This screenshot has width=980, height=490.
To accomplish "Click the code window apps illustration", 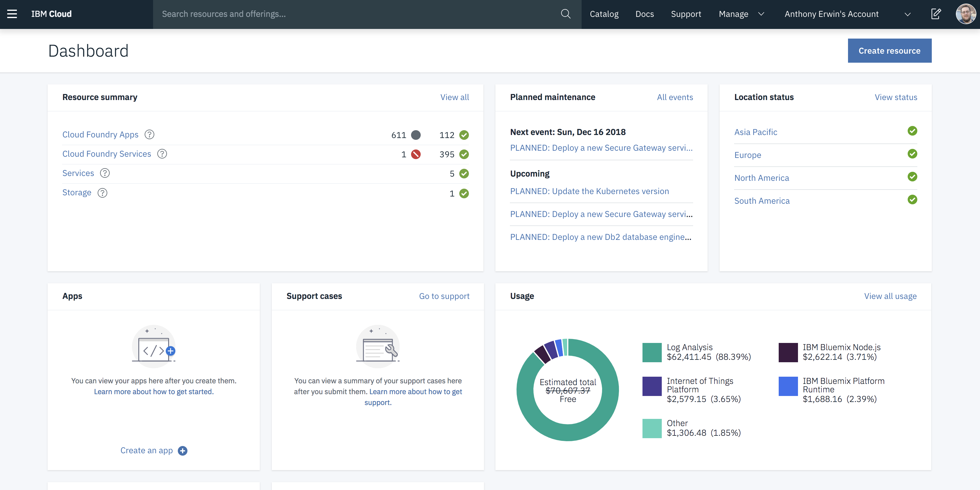I will pyautogui.click(x=154, y=346).
